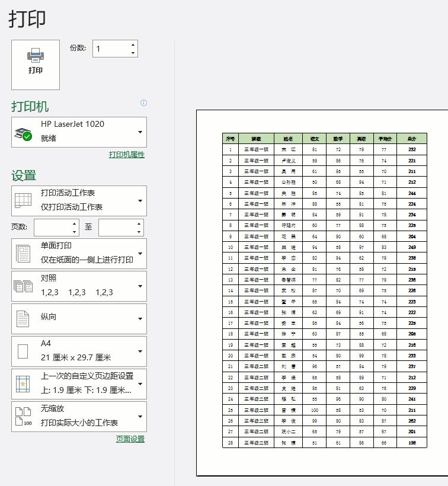Decrease the 页数 start page spinner
The image size is (448, 486).
click(74, 232)
